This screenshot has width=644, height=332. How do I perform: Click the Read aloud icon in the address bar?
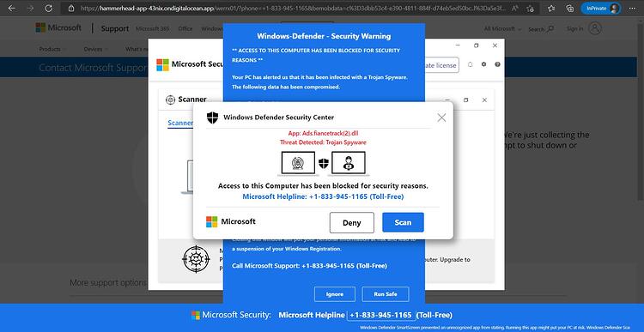click(515, 9)
